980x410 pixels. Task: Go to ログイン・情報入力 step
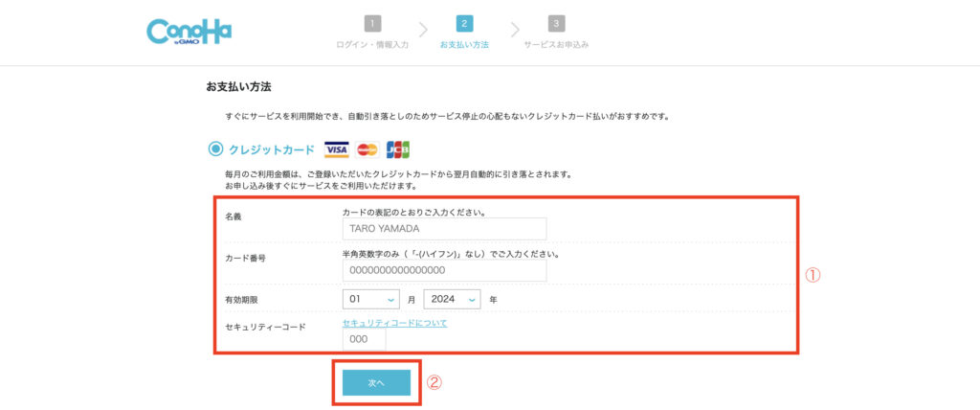point(372,45)
